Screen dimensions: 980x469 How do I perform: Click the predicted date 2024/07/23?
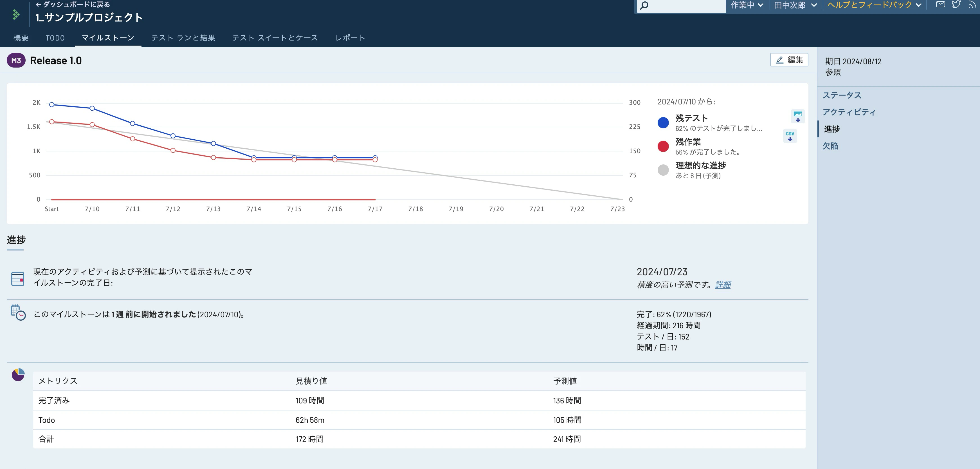[662, 272]
